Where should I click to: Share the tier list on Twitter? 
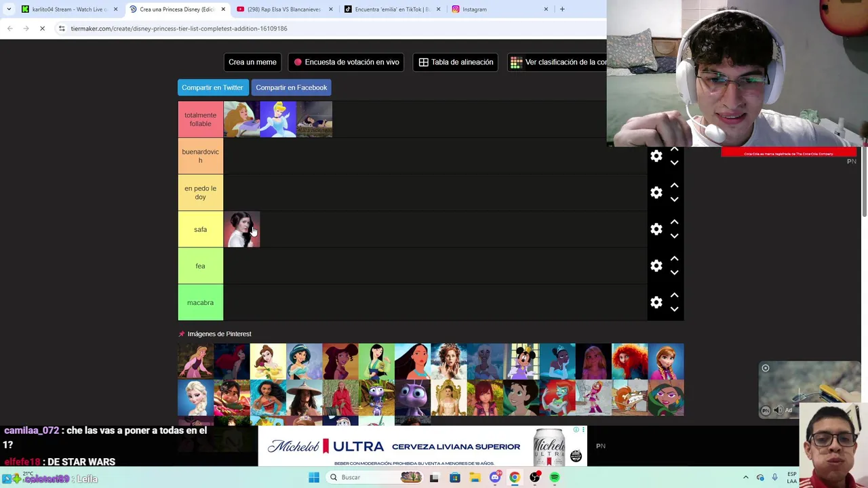[212, 87]
